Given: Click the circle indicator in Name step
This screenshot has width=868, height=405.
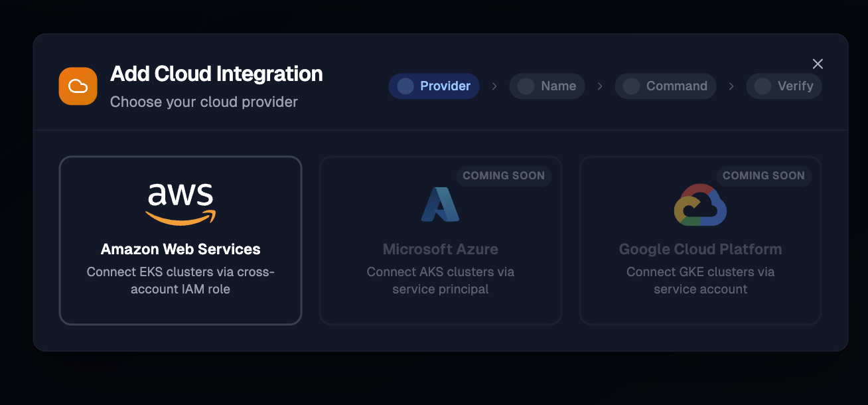Looking at the screenshot, I should pos(526,86).
